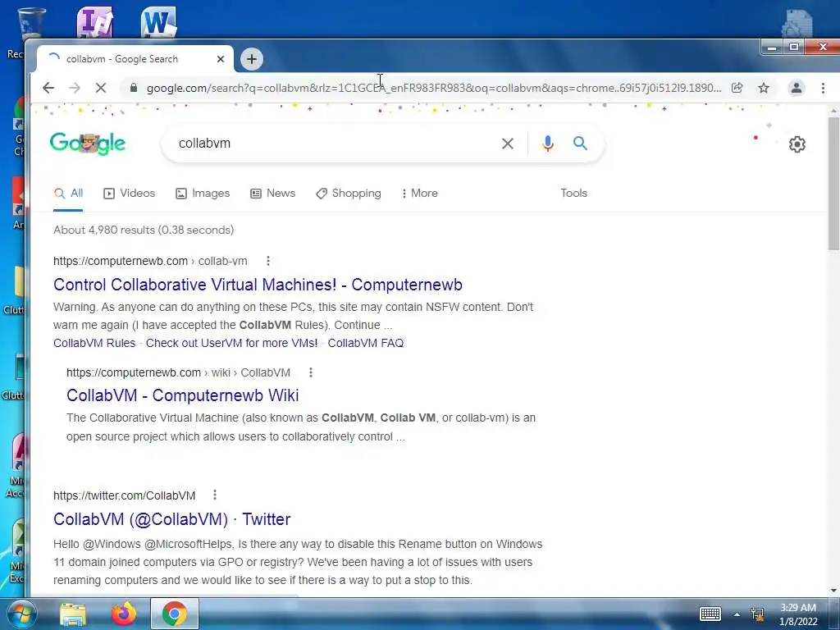This screenshot has width=840, height=630.
Task: Open a new browser tab
Action: [x=252, y=59]
